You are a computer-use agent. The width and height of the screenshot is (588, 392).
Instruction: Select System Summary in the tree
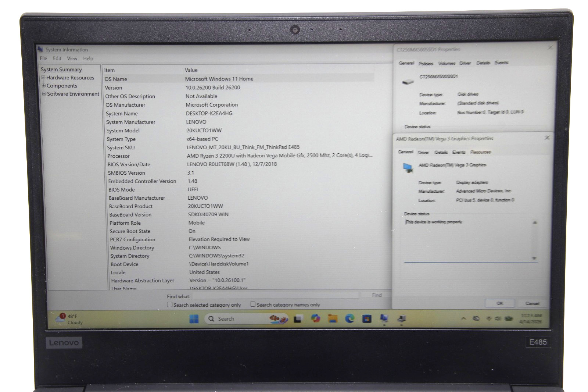[x=61, y=70]
